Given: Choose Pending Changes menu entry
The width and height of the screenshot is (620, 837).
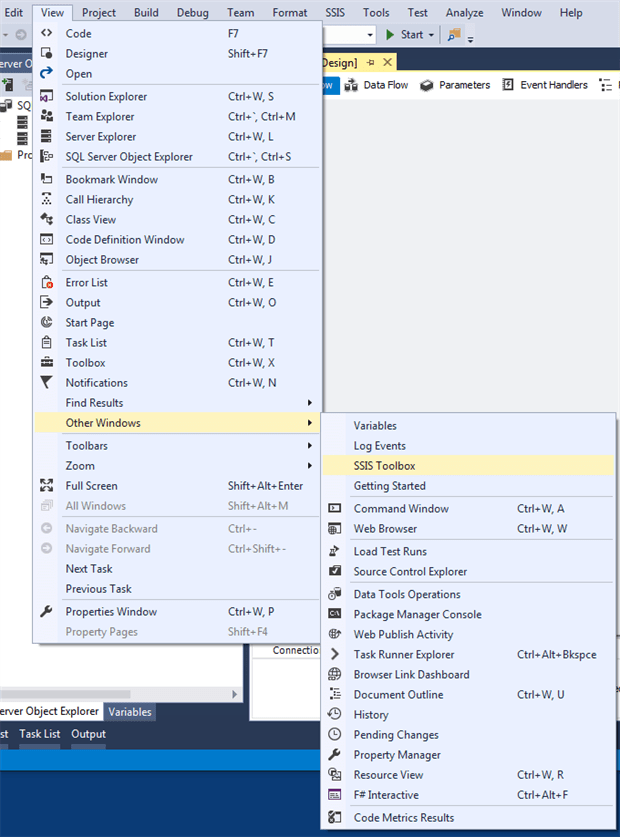Looking at the screenshot, I should [x=468, y=735].
